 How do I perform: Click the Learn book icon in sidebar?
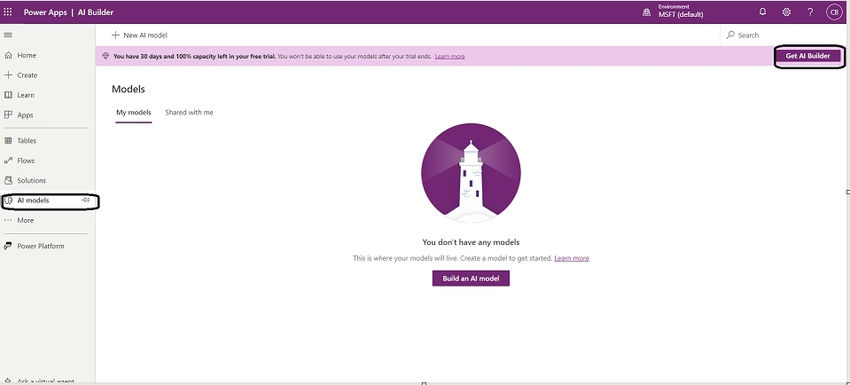click(8, 95)
